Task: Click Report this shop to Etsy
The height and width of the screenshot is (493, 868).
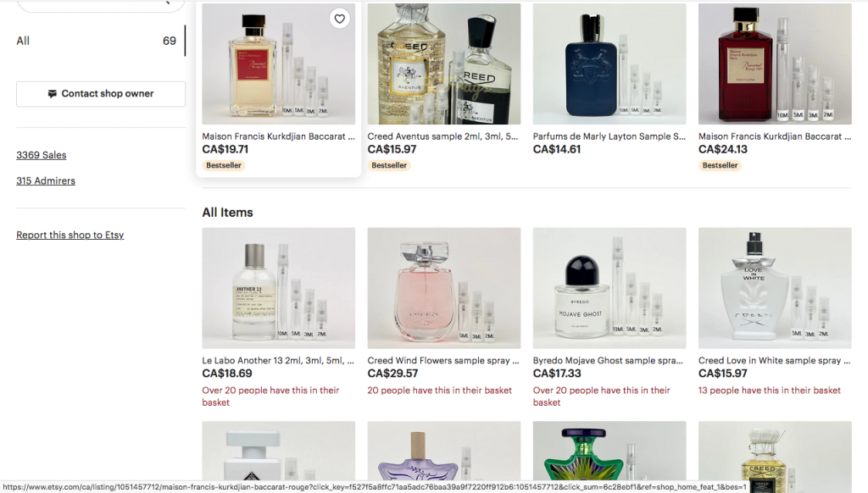Action: (70, 235)
